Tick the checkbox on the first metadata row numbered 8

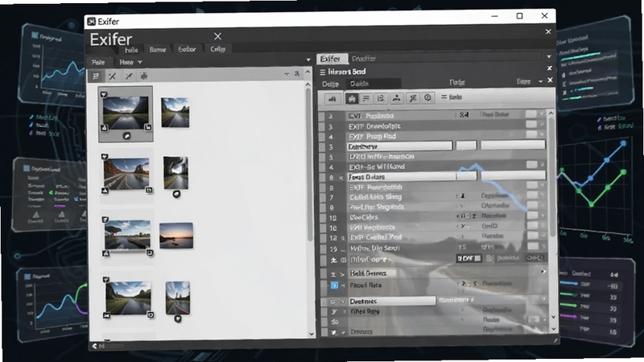(x=323, y=178)
